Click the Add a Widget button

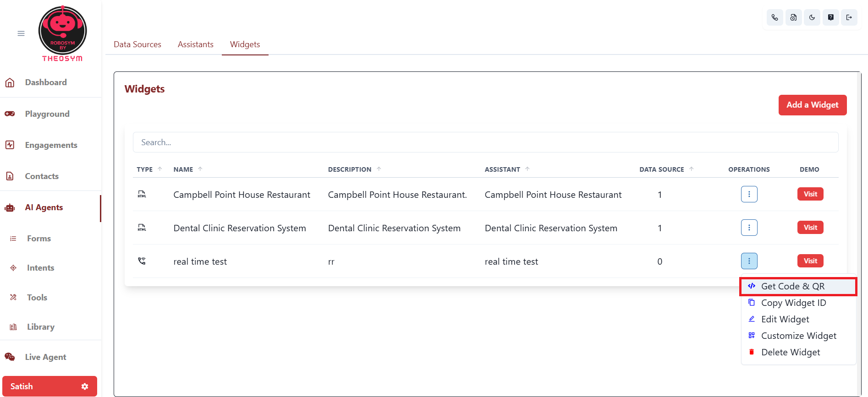[x=813, y=105]
